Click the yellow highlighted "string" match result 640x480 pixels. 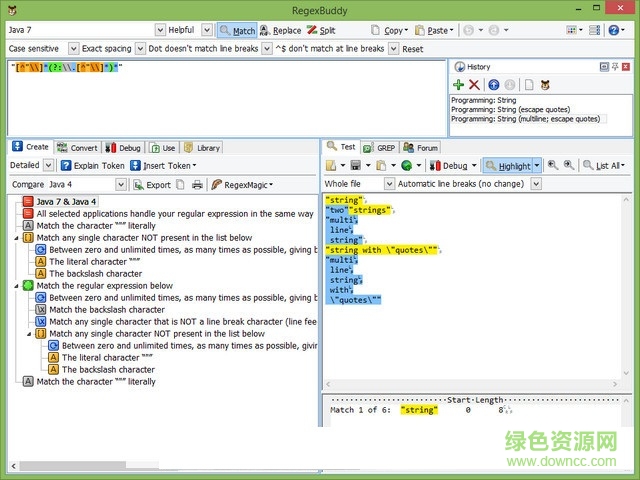point(418,410)
